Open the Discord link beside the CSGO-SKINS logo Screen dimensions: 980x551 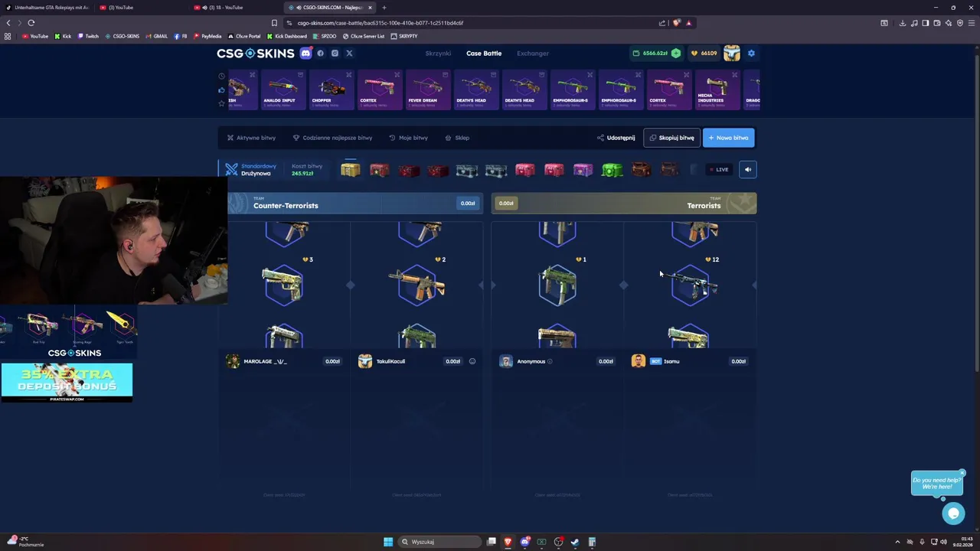(305, 53)
